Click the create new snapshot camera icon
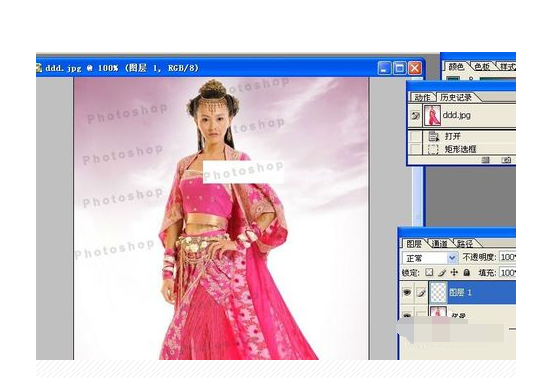 [x=506, y=160]
